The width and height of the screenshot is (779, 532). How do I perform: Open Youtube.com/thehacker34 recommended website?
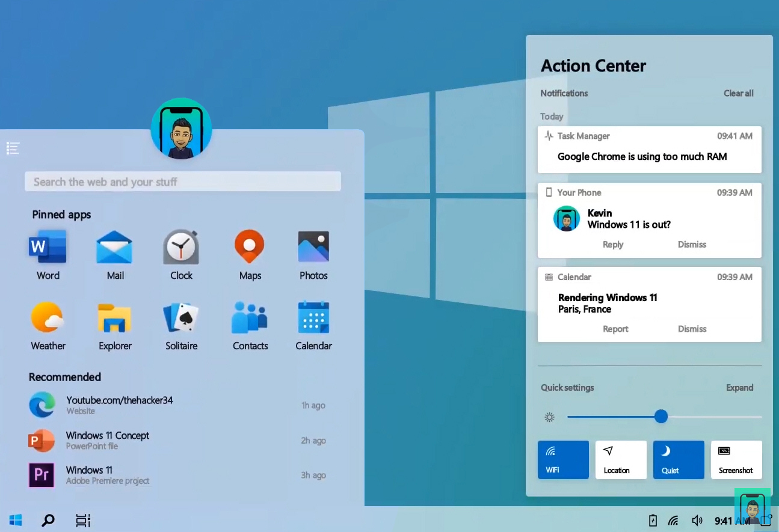[x=119, y=405]
